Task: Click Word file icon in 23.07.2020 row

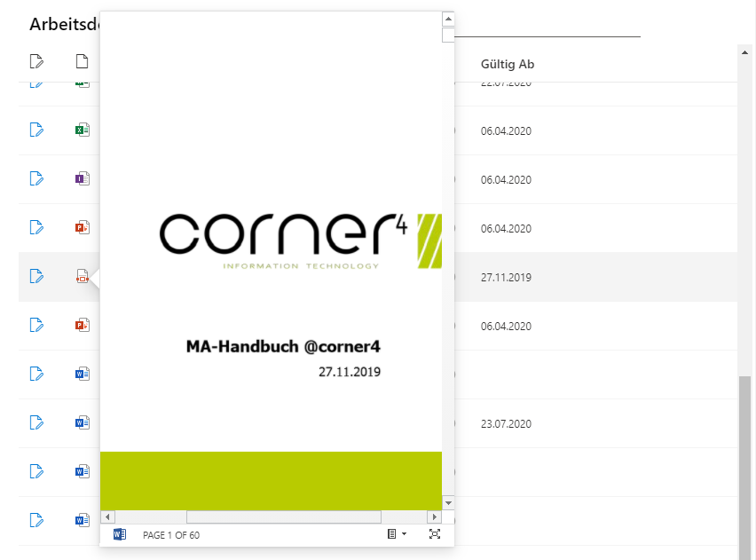Action: click(x=83, y=423)
